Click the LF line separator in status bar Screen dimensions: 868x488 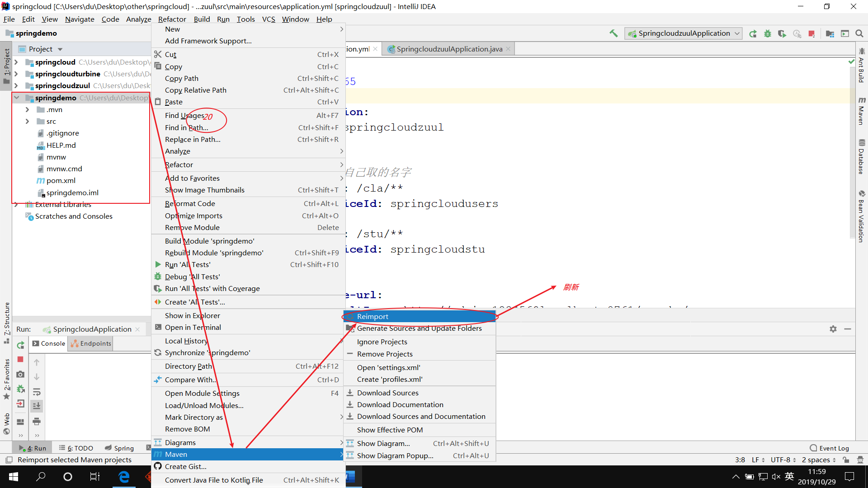pyautogui.click(x=758, y=460)
